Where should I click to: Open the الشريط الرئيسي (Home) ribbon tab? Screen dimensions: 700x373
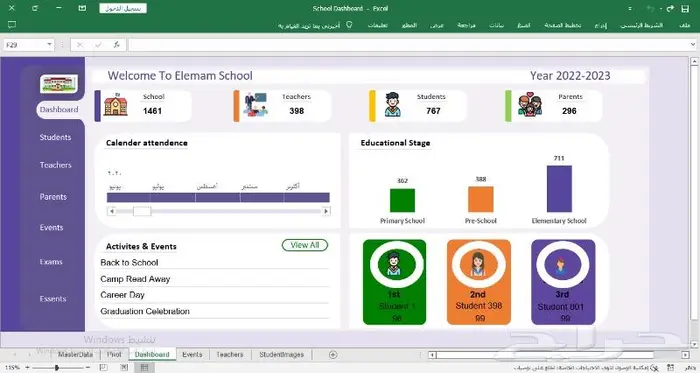642,25
